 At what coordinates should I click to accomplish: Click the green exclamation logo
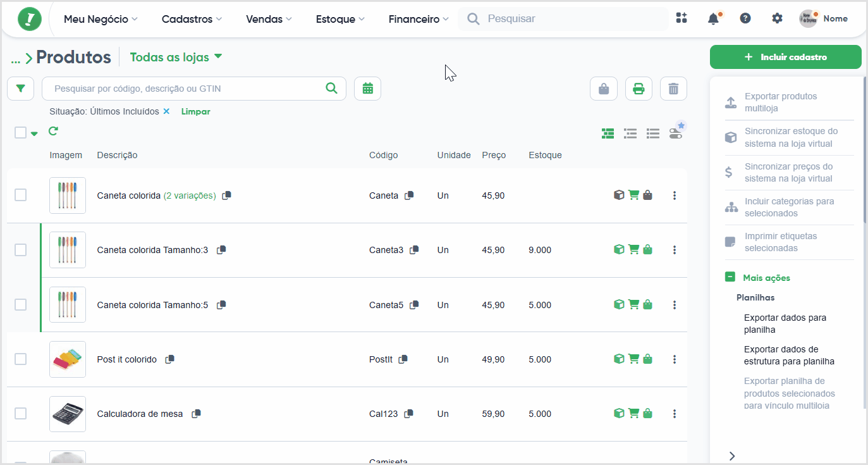(x=30, y=19)
